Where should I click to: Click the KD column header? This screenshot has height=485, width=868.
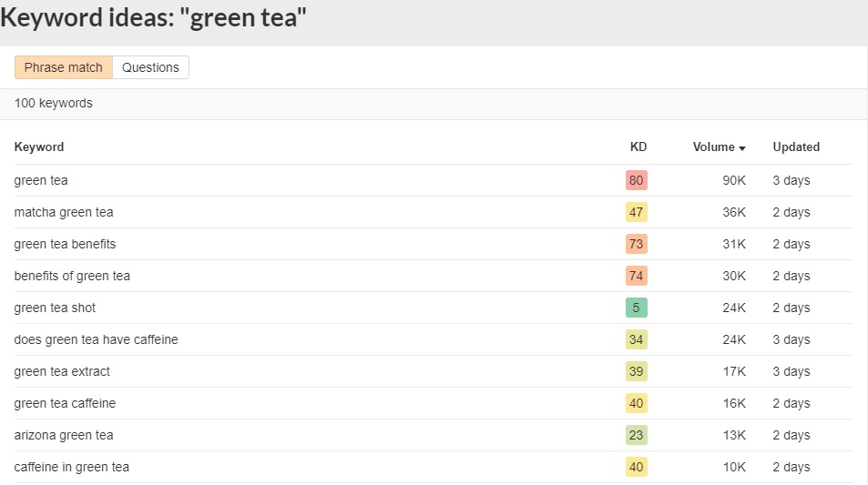tap(638, 147)
